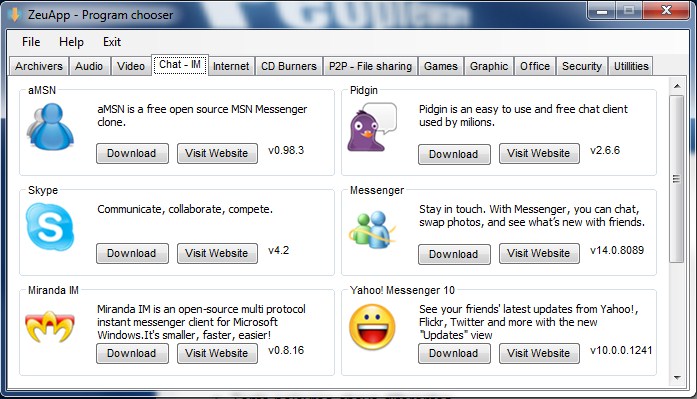Click the aMSN version v0.98.3 text
The width and height of the screenshot is (697, 399).
(x=286, y=150)
